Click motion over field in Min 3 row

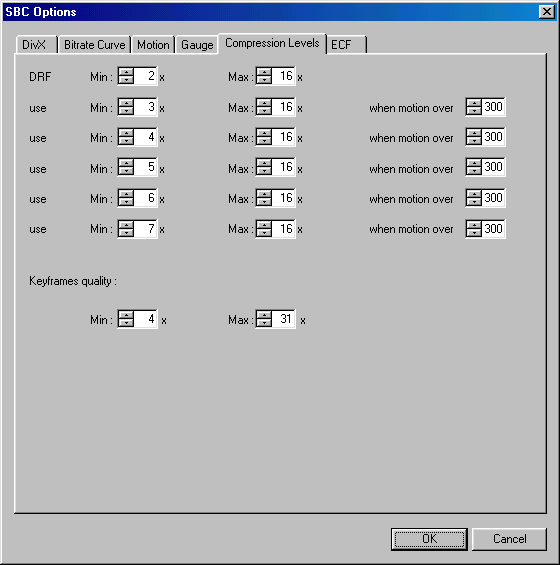click(x=493, y=107)
